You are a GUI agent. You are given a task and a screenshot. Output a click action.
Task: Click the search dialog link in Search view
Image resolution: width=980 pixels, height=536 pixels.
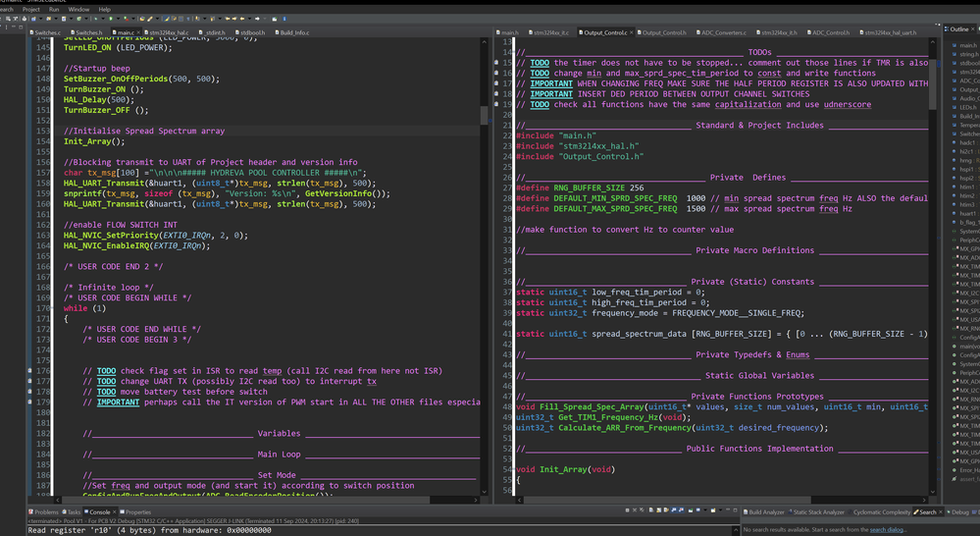pos(888,529)
